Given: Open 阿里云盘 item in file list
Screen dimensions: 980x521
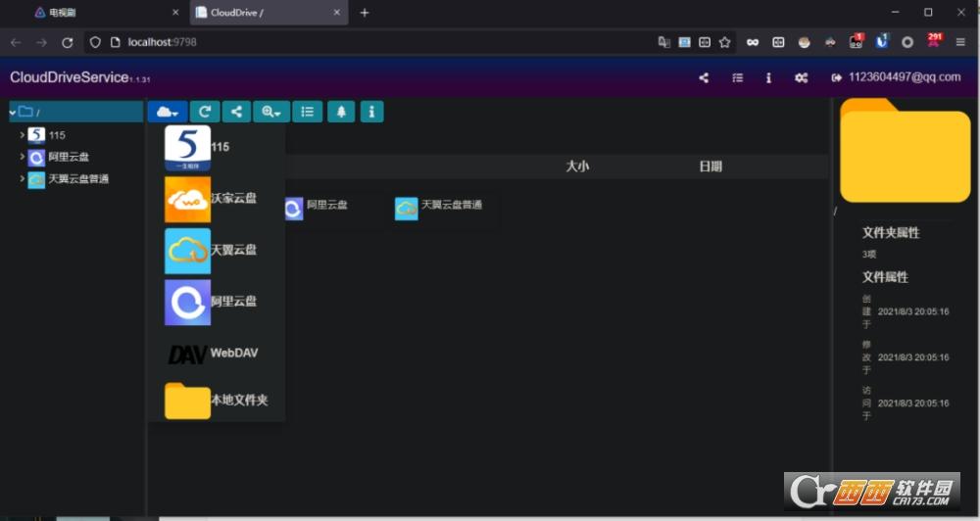Looking at the screenshot, I should point(317,208).
